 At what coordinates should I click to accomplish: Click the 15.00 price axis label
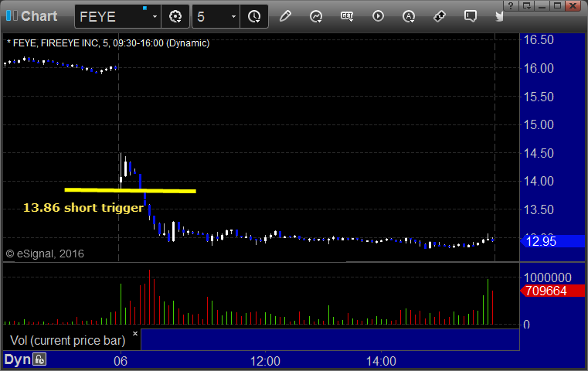click(539, 124)
